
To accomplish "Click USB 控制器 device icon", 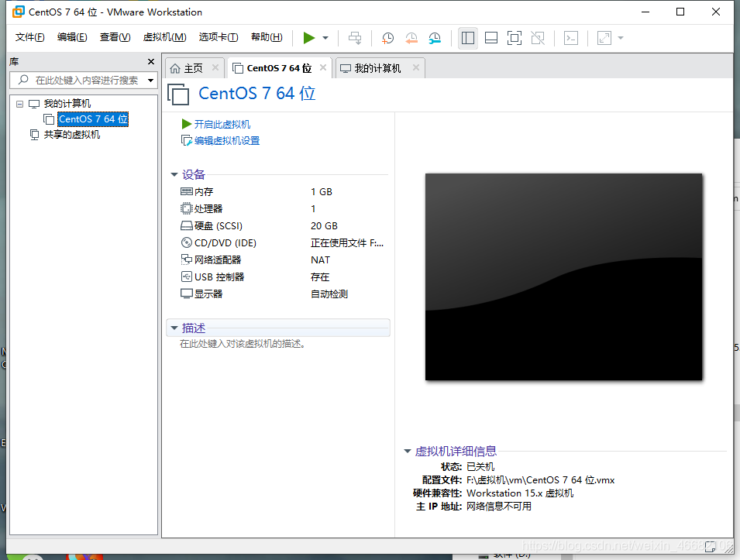I will coord(187,277).
